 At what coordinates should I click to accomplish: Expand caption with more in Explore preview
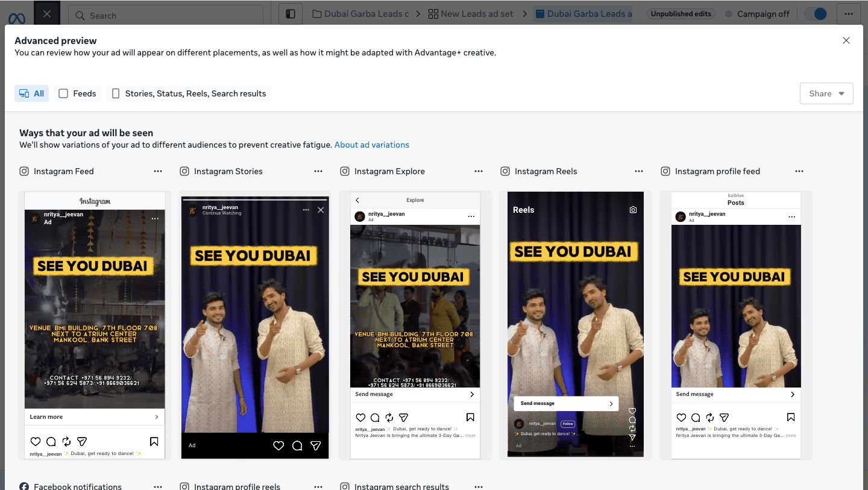470,435
